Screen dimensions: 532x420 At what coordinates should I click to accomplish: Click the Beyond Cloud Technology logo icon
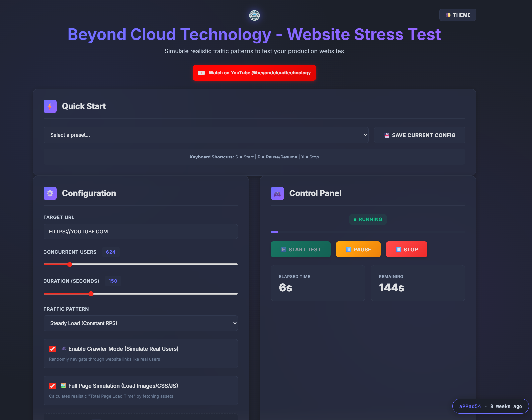click(254, 15)
